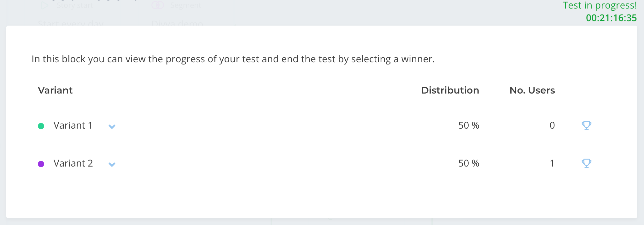This screenshot has width=644, height=225.
Task: Click the Variant column header
Action: pos(55,90)
